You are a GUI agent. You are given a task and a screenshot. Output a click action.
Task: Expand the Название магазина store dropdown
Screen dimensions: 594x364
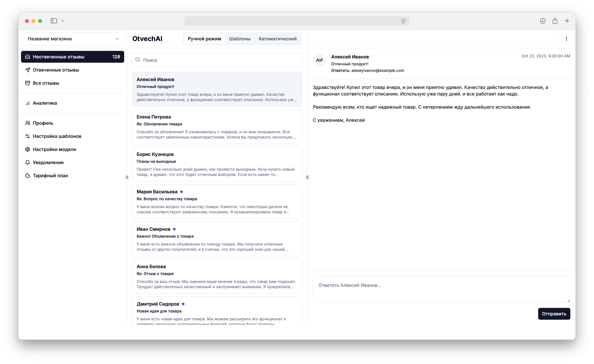coord(73,39)
